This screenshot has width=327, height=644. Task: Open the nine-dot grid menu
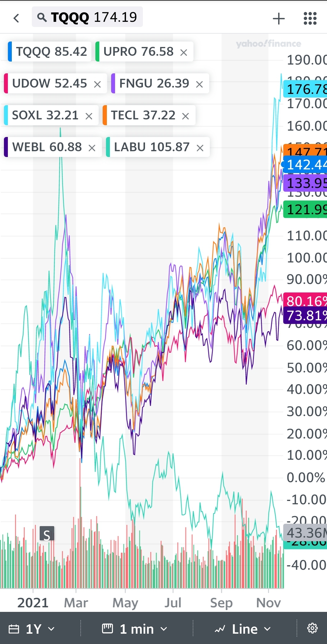pos(310,18)
